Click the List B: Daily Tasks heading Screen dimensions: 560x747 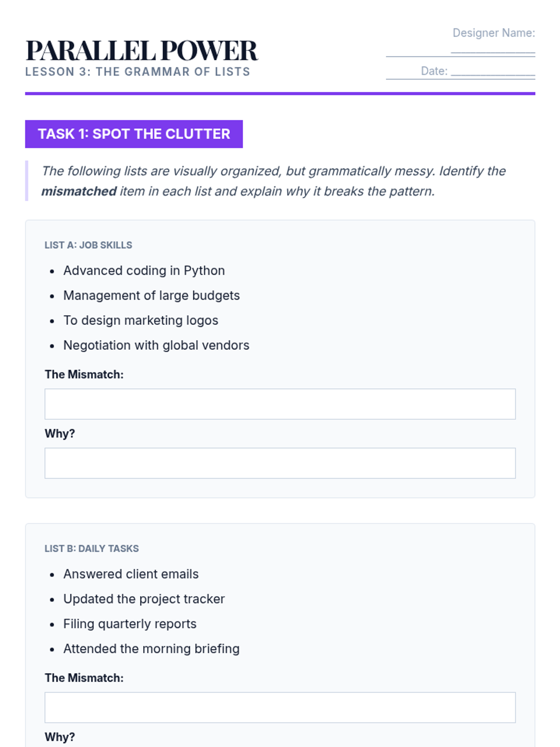click(x=91, y=549)
